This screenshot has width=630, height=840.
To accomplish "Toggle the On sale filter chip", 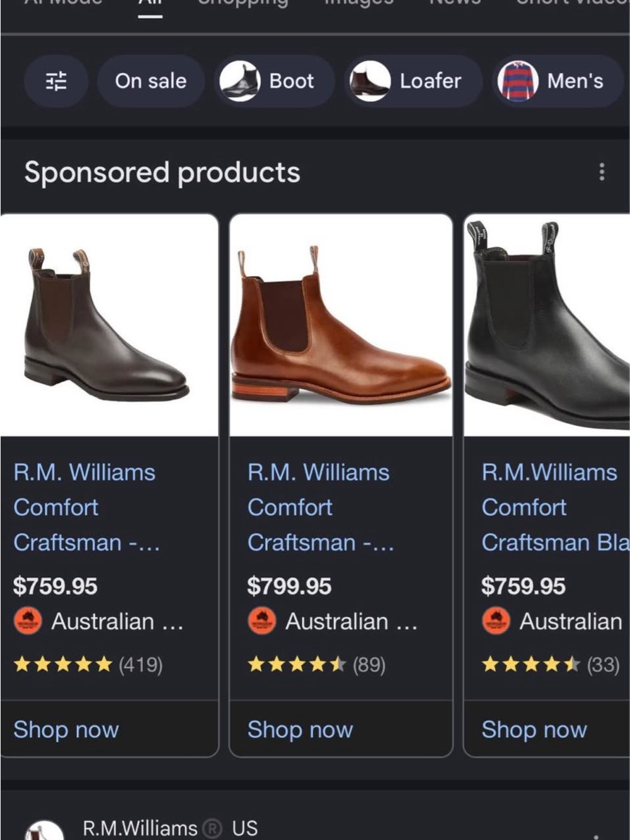I will [x=151, y=81].
